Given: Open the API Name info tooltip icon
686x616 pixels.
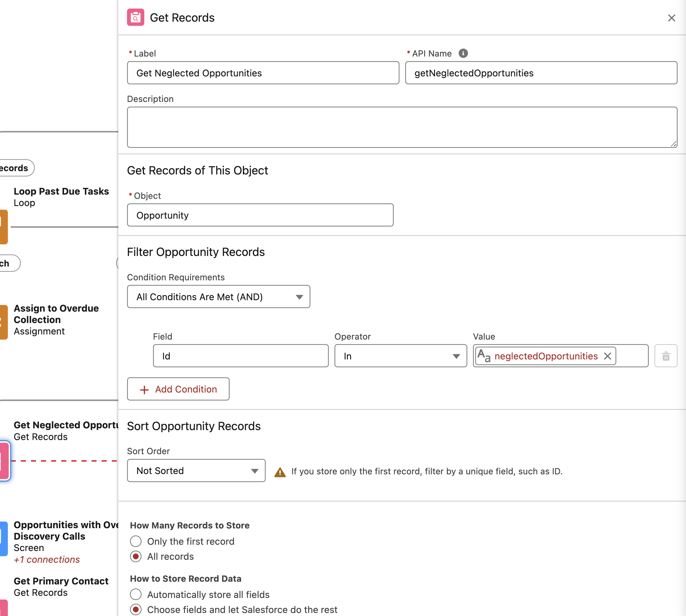Looking at the screenshot, I should [x=463, y=53].
